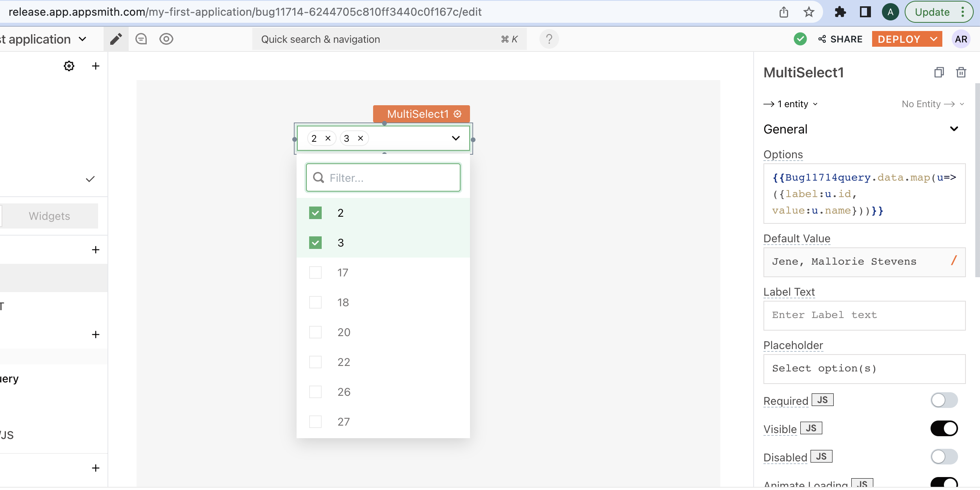Enable the Disabled toggle
The width and height of the screenshot is (980, 490).
[x=944, y=457]
